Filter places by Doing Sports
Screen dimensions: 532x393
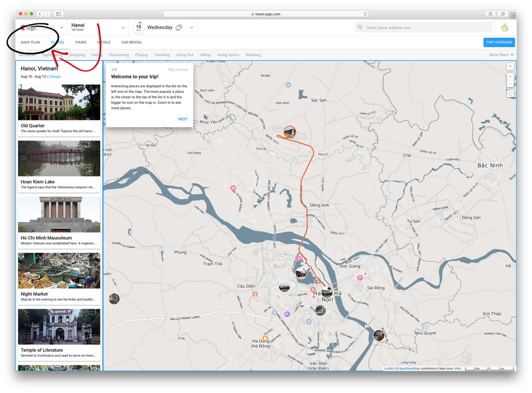click(x=228, y=55)
